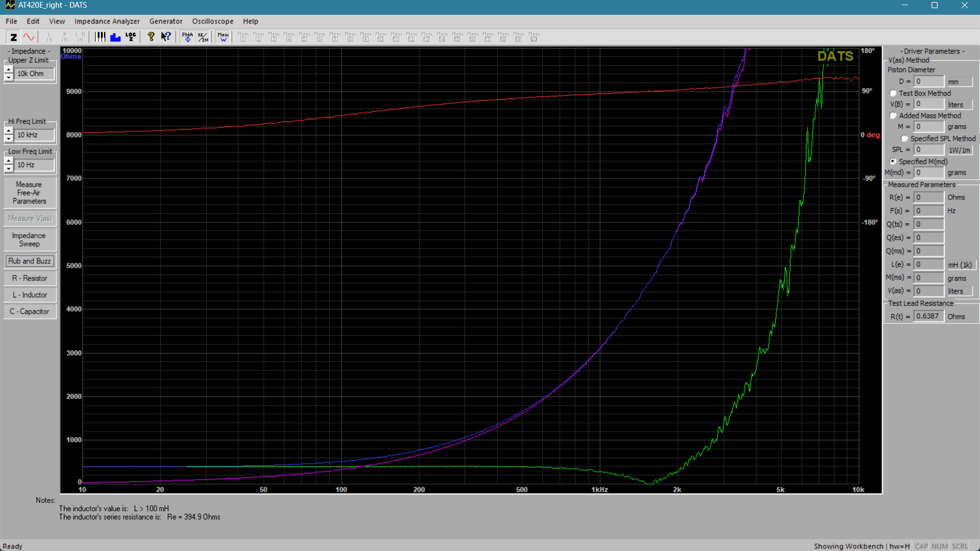Select the Mem 15 memory slot icon

pos(457,37)
